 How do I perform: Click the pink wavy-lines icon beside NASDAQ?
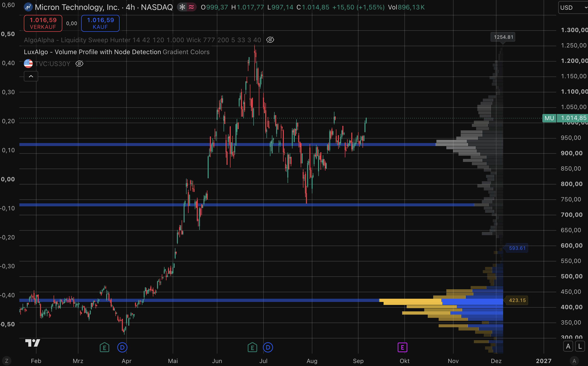coord(191,7)
